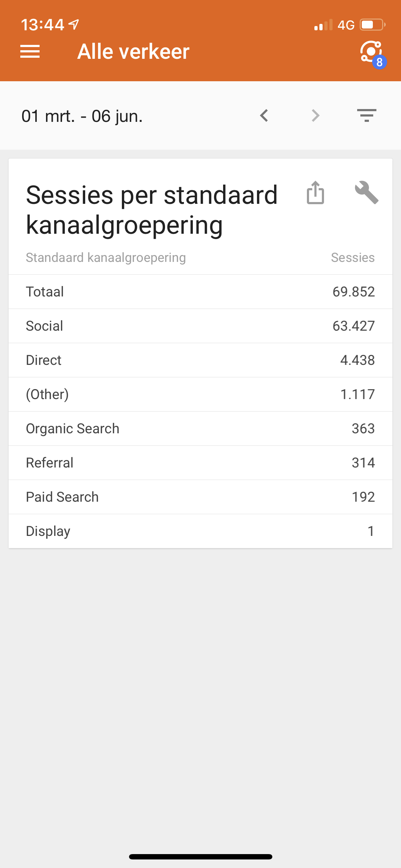Select the Totaal row
The image size is (401, 868).
pos(200,292)
